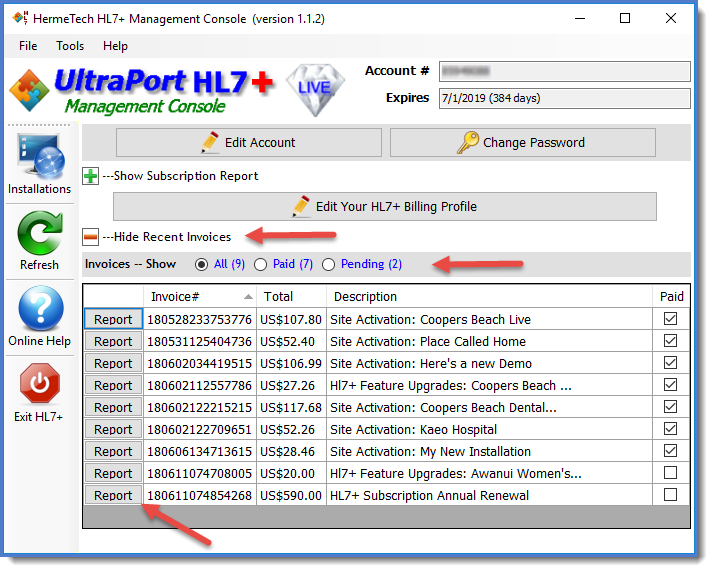This screenshot has height=572, width=713.
Task: Select the All (9) radio button
Action: click(x=202, y=264)
